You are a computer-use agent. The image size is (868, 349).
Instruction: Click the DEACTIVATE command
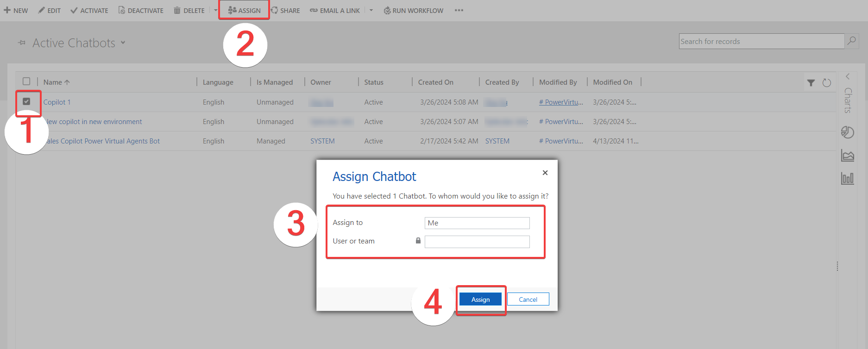point(141,10)
